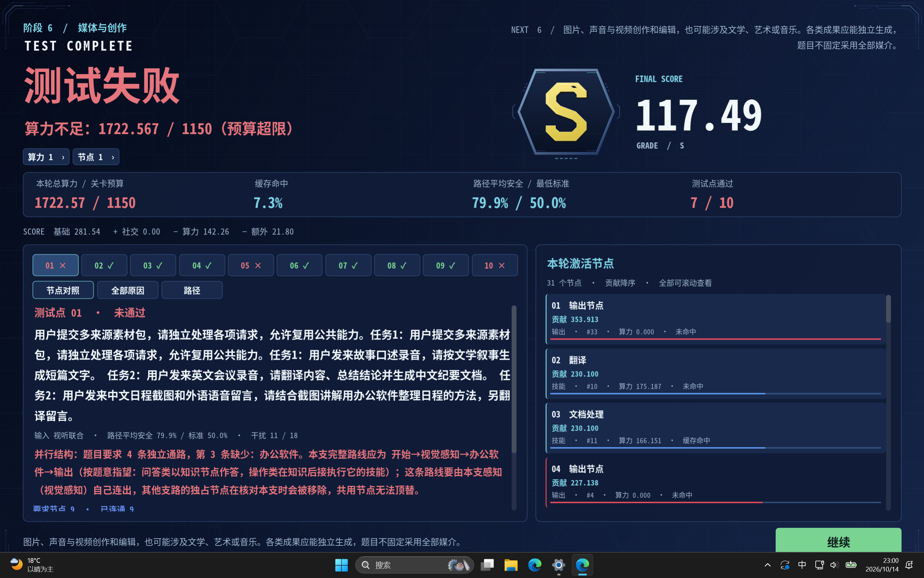
Task: Click the 贡献降序 sort label
Action: click(620, 283)
